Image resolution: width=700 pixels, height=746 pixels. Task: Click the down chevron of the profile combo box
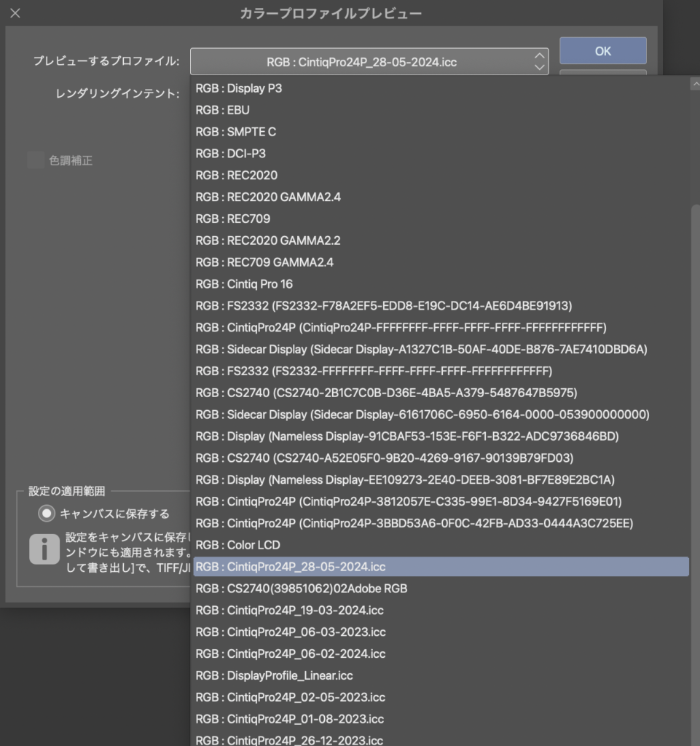(x=538, y=67)
